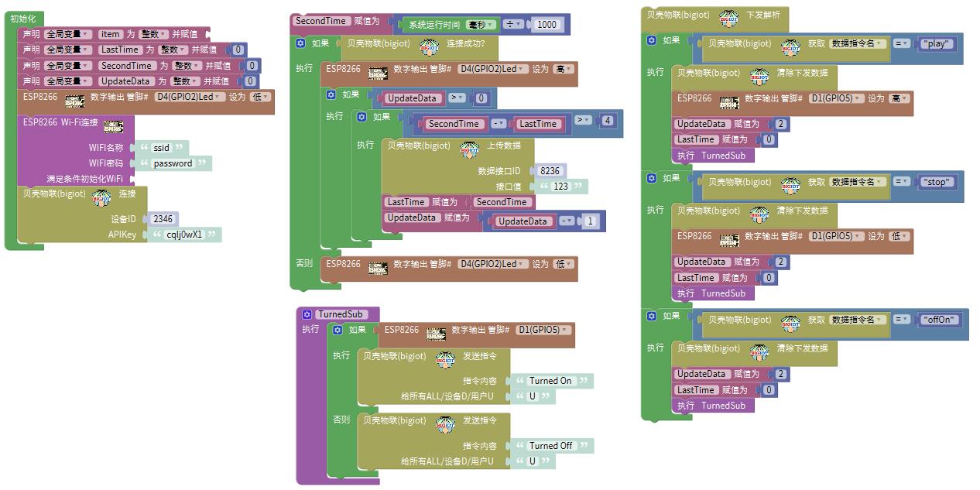Viewport: 980px width, 490px height.
Task: Open the 低 level dropdown in 初始化 block
Action: click(260, 97)
